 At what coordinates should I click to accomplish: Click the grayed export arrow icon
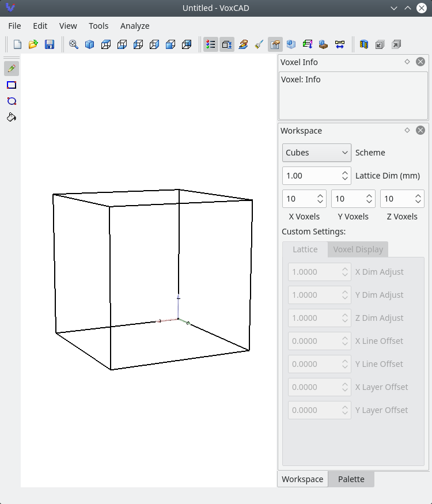coord(396,44)
